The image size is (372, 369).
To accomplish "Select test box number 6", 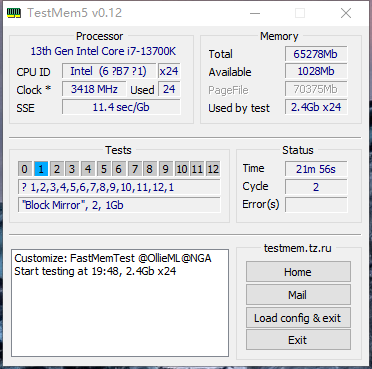I will [119, 169].
